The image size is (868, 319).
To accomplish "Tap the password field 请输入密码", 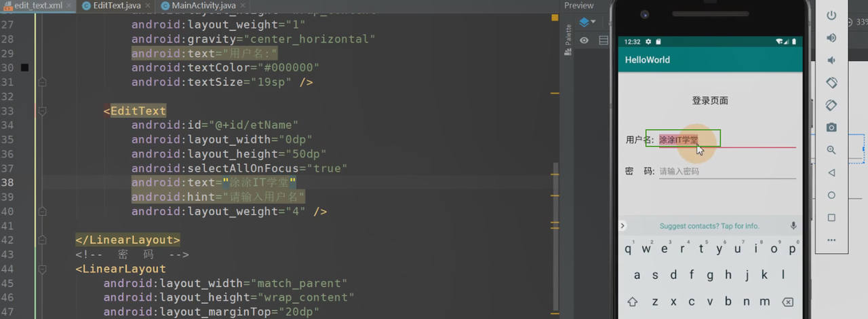I will point(727,171).
